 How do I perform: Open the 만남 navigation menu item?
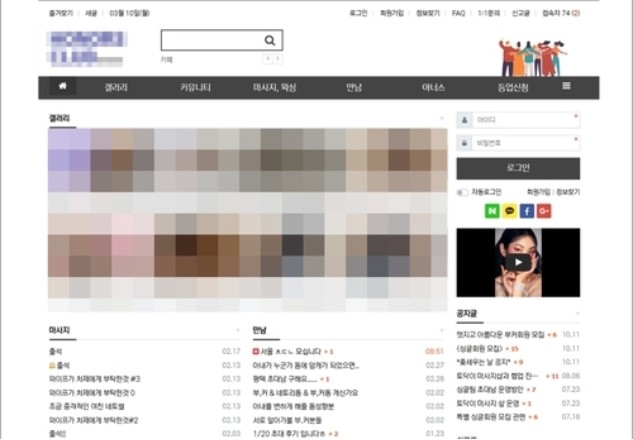tap(354, 87)
